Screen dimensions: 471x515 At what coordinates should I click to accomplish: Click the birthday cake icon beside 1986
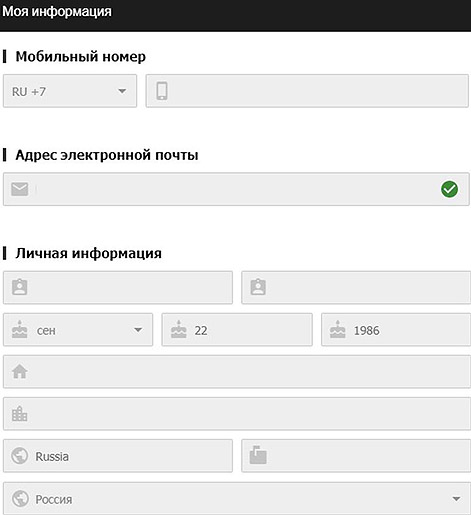coord(338,329)
